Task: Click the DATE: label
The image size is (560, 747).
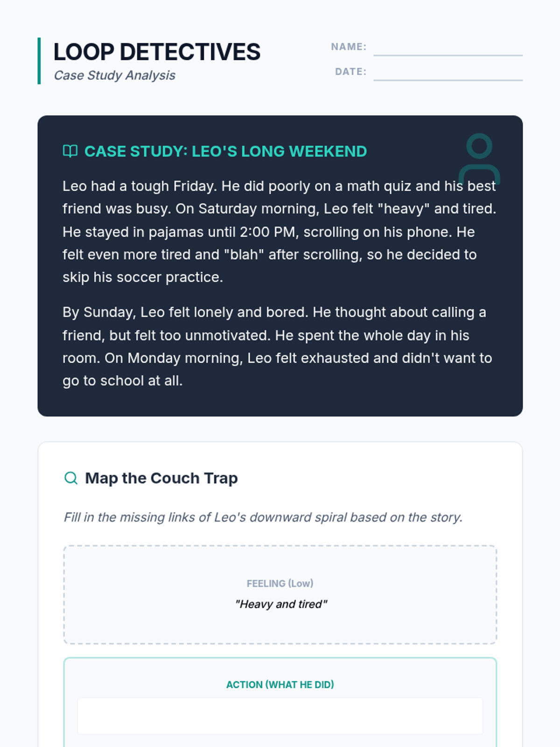Action: pos(350,71)
